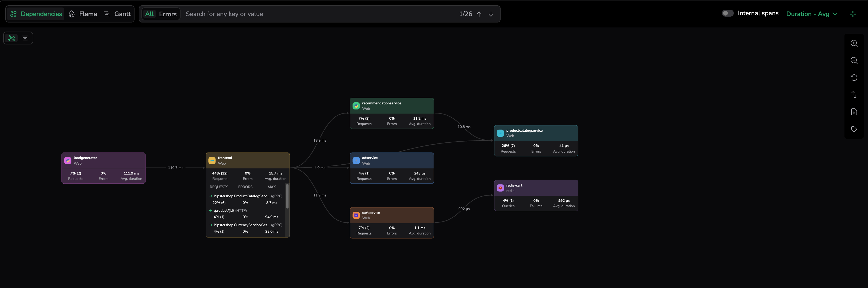Go to previous search result with up arrow

pyautogui.click(x=479, y=14)
